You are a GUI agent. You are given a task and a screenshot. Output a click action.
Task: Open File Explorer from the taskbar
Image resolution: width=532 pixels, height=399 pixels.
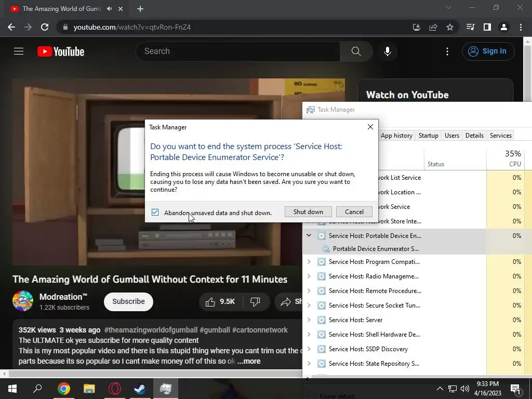point(89,389)
